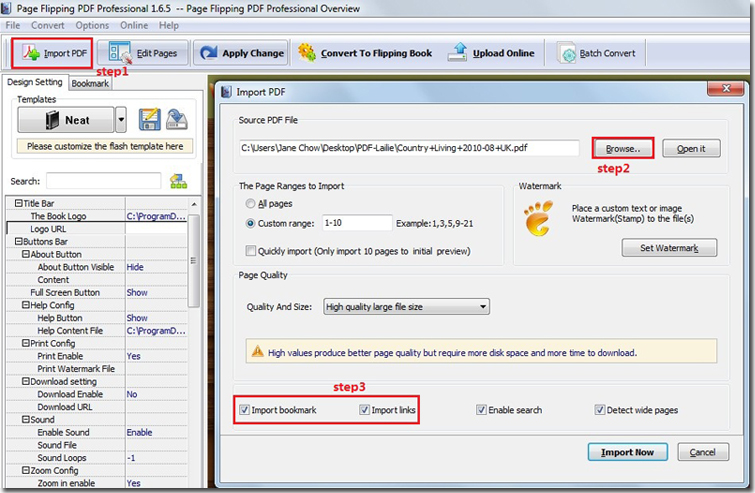Screen dimensions: 755x493
Task: Select The Book Logo row
Action: click(97, 216)
